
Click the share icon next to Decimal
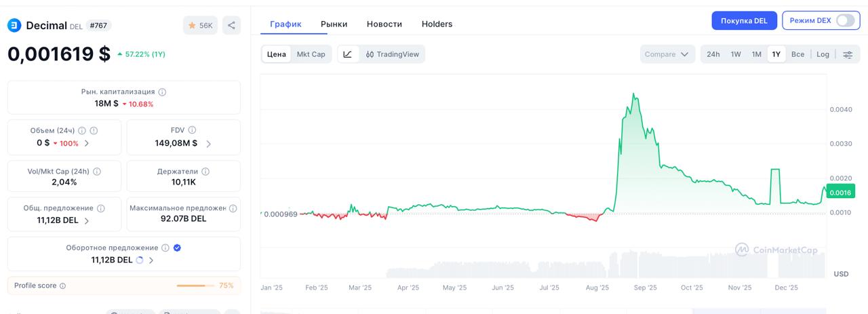point(231,26)
